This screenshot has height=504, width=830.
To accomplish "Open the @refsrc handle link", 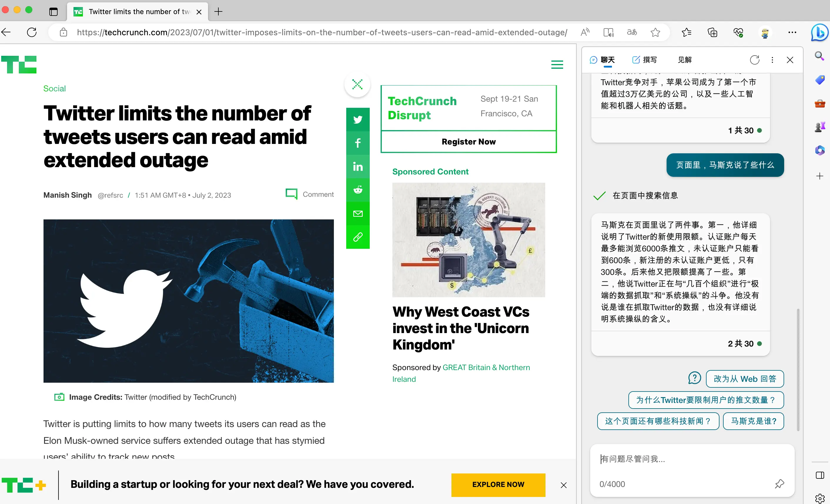I will tap(110, 195).
